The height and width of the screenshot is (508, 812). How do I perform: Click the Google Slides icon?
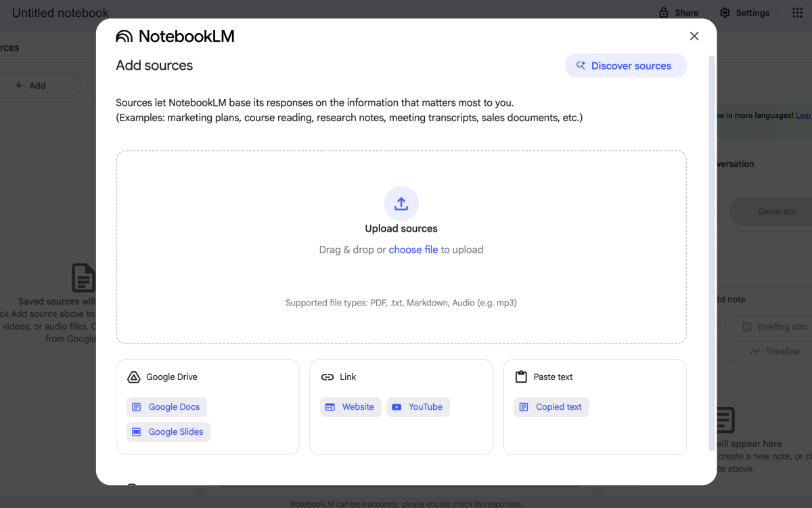pyautogui.click(x=137, y=432)
